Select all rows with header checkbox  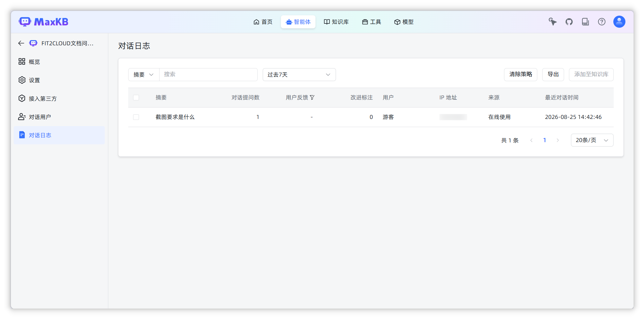coord(136,97)
